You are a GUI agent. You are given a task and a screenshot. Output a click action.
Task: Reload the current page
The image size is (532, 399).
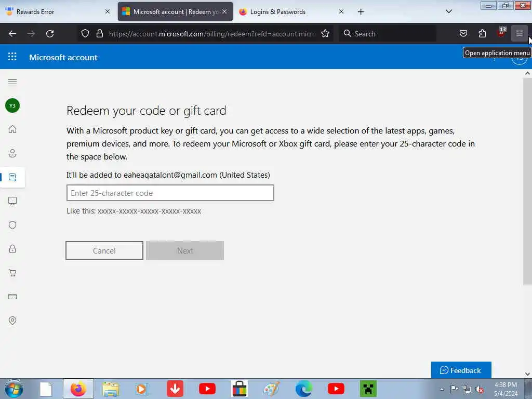[x=50, y=34]
